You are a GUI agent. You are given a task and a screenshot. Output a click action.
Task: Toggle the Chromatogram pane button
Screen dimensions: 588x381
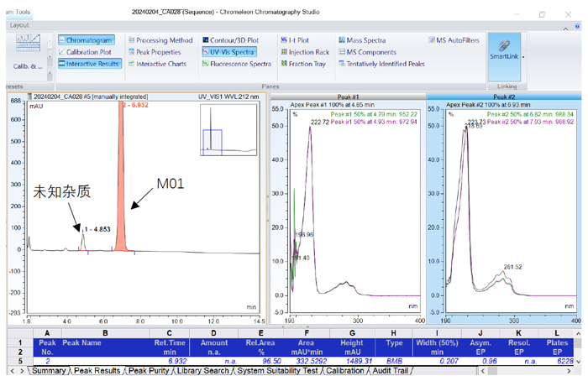tap(88, 40)
